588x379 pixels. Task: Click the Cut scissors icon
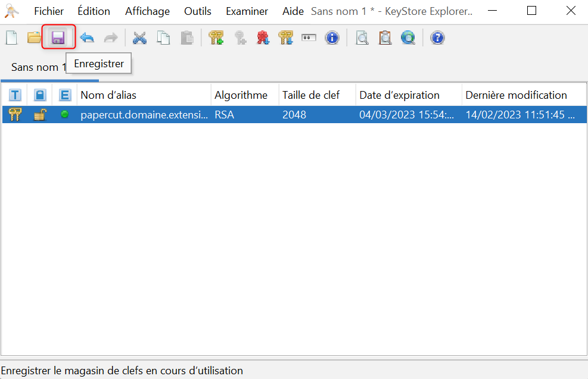tap(139, 38)
